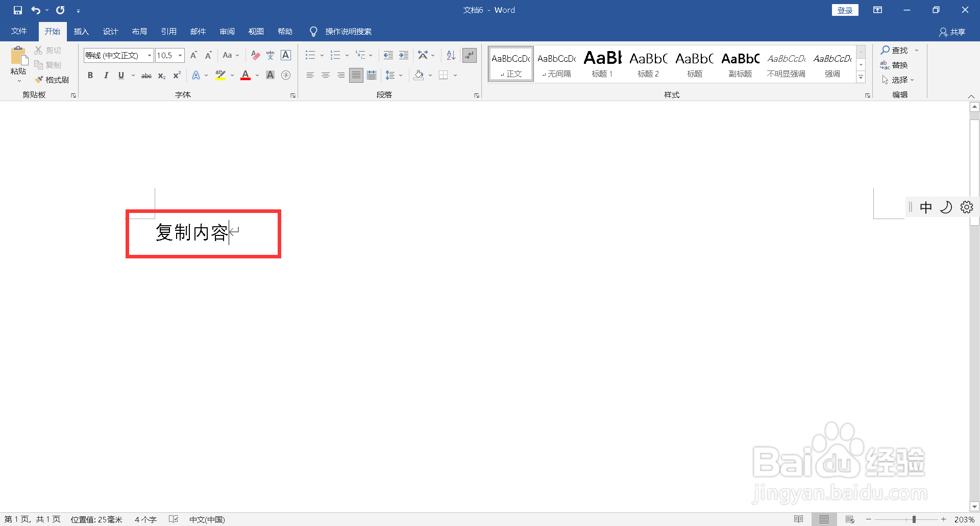Center-align the paragraph
980x526 pixels.
(326, 76)
